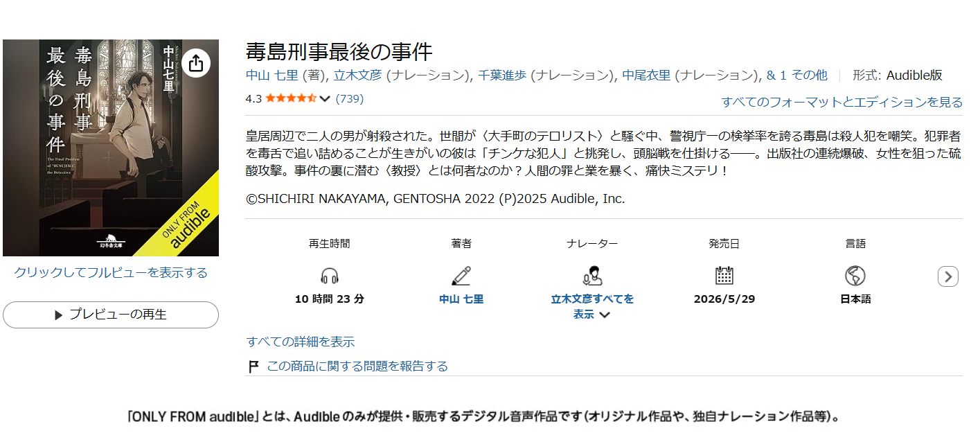Click the star rating icons
Image resolution: width=980 pixels, height=433 pixels.
click(291, 98)
